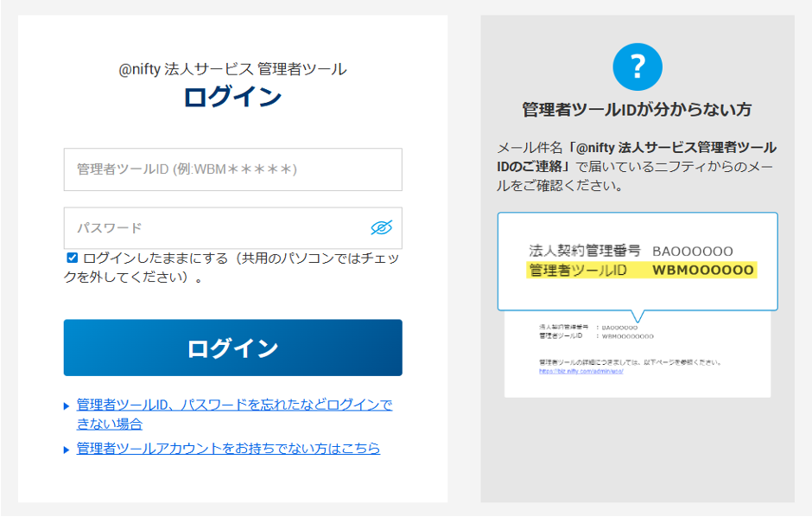
Task: Click the sample email thumbnail image
Action: point(638,354)
